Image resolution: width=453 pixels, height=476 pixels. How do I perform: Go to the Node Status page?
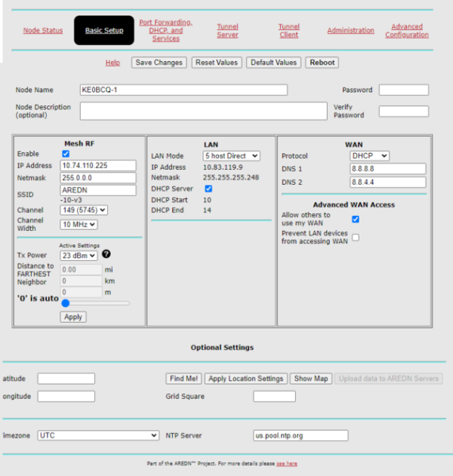tap(43, 30)
